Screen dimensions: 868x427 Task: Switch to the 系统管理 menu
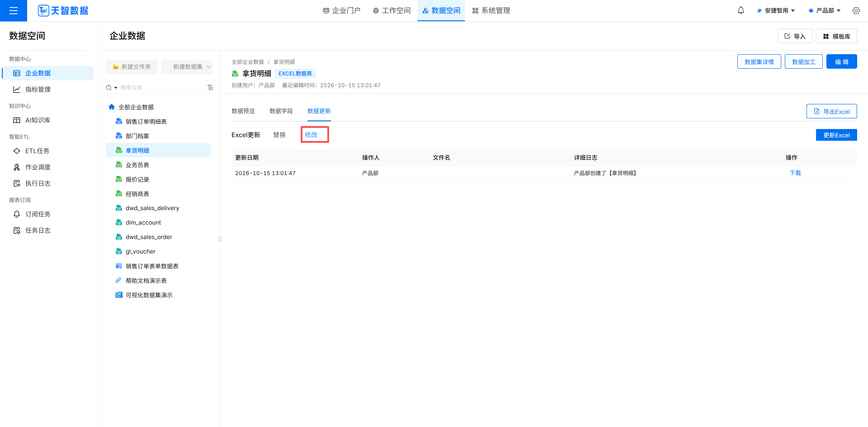pyautogui.click(x=491, y=10)
